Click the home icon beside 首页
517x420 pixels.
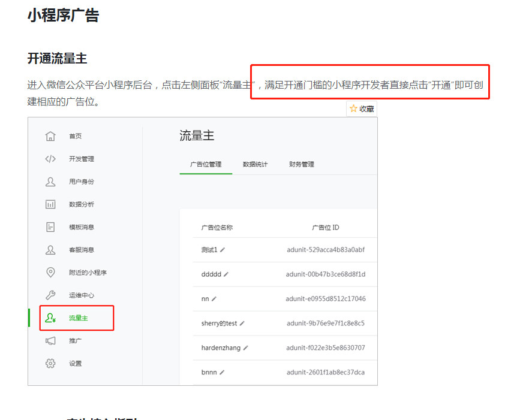[50, 136]
